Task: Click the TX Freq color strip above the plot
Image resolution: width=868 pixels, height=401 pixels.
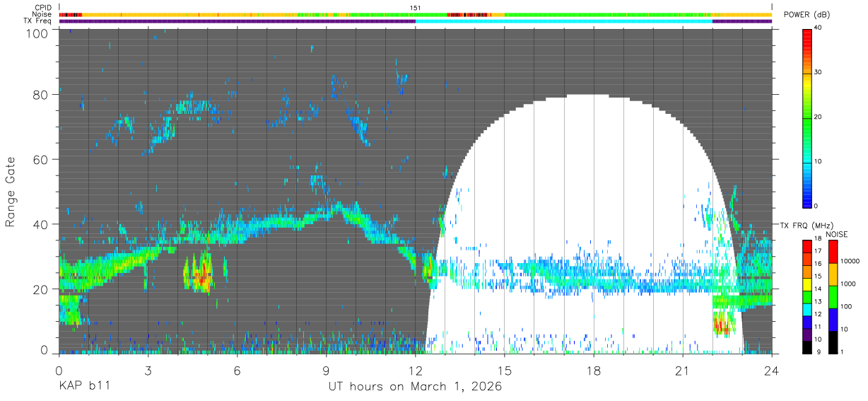Action: 416,21
